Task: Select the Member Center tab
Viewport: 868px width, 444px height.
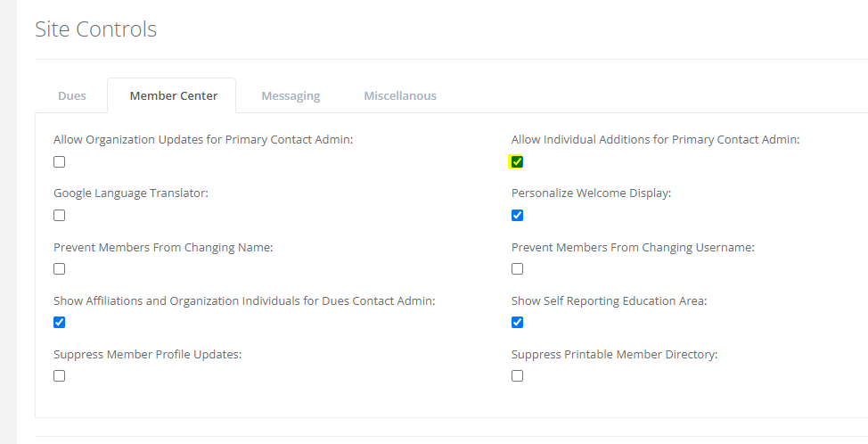Action: (x=173, y=95)
